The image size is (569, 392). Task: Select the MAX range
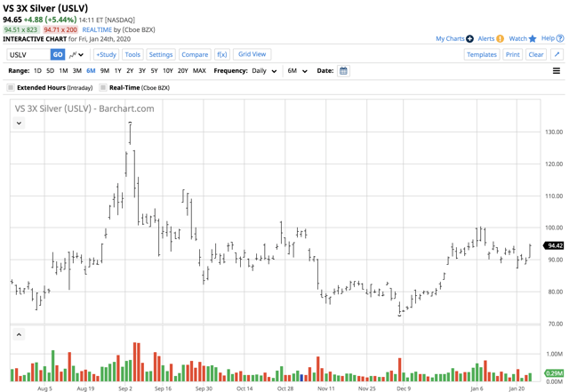199,71
